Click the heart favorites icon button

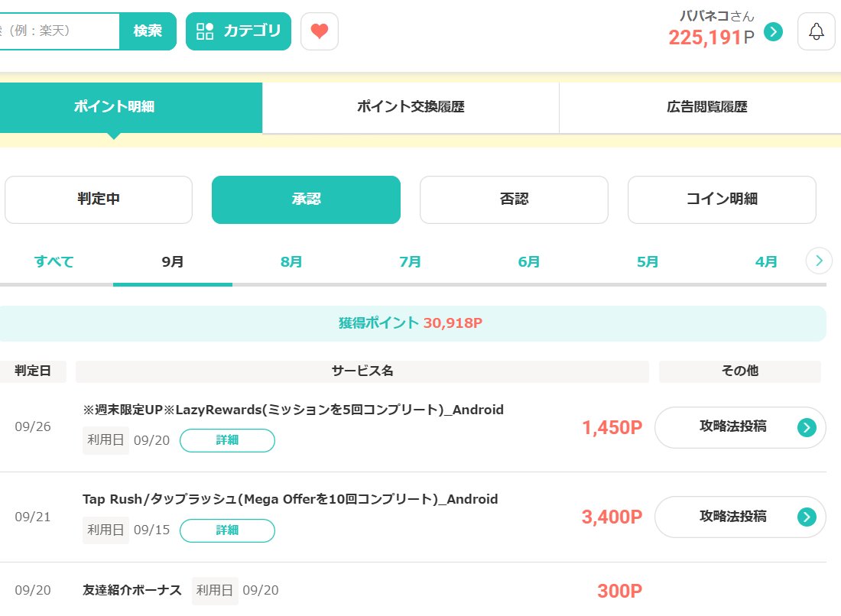pos(320,31)
